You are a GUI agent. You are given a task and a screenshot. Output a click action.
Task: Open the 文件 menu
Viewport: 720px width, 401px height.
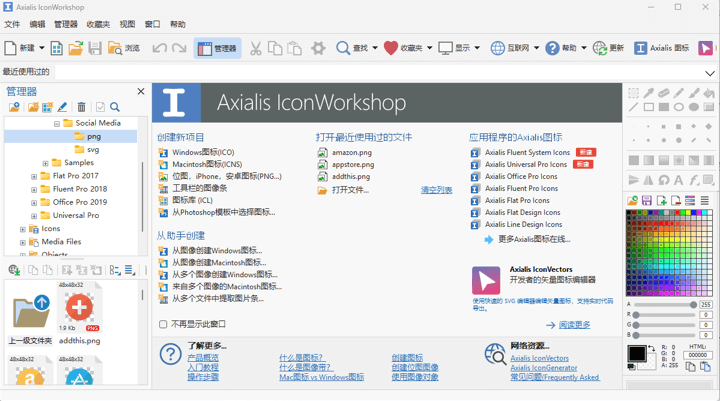click(12, 24)
